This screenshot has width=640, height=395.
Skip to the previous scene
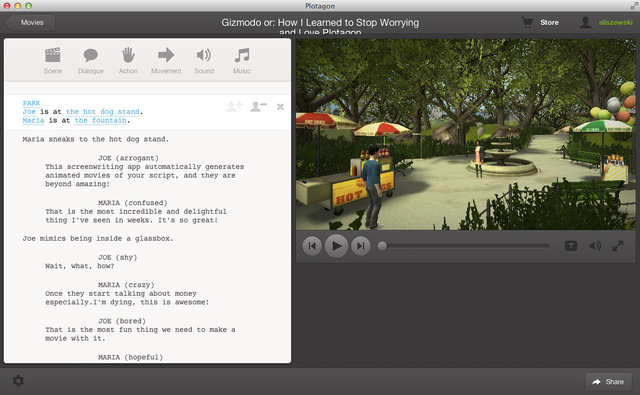[x=312, y=246]
